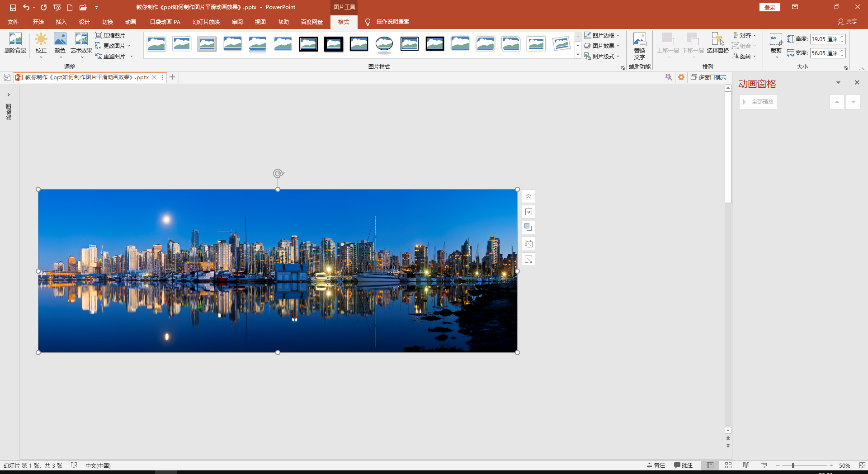Click Play All (全部播放) in animation pane
Image resolution: width=868 pixels, height=474 pixels.
pyautogui.click(x=758, y=102)
